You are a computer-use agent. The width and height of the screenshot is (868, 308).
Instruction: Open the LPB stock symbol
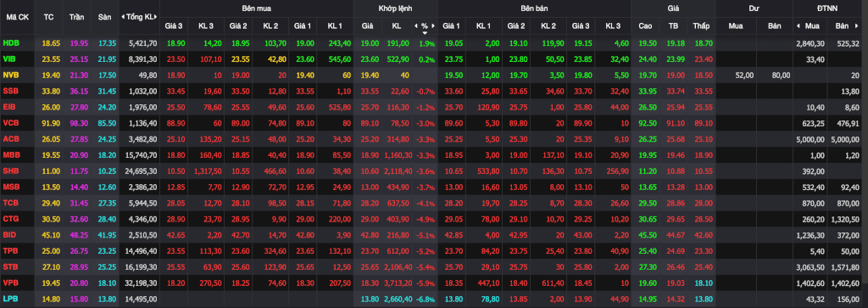pos(10,300)
